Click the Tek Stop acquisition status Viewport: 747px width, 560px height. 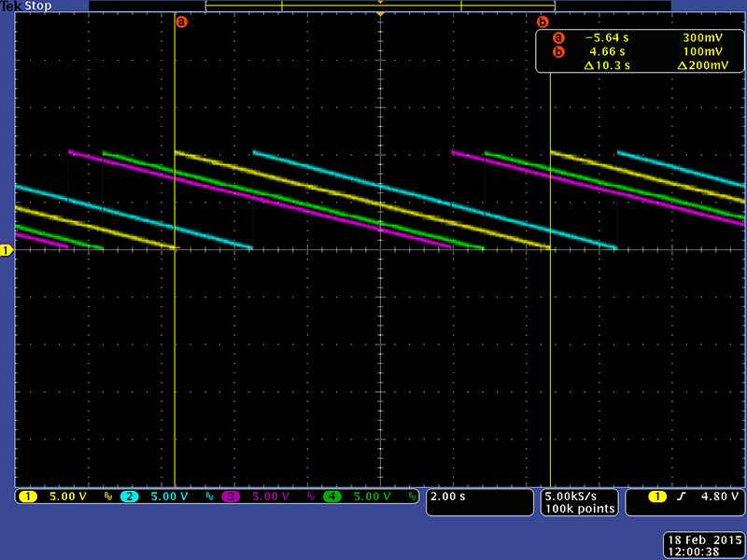[24, 6]
